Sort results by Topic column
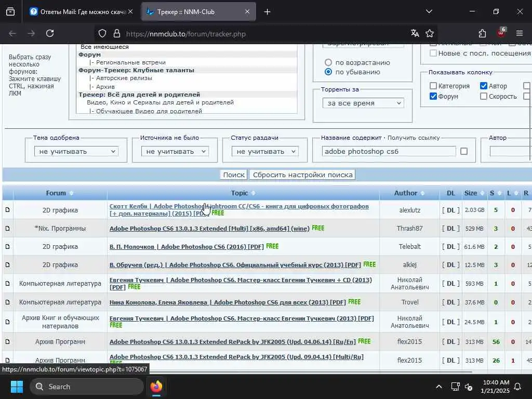Image resolution: width=532 pixels, height=399 pixels. pyautogui.click(x=243, y=193)
